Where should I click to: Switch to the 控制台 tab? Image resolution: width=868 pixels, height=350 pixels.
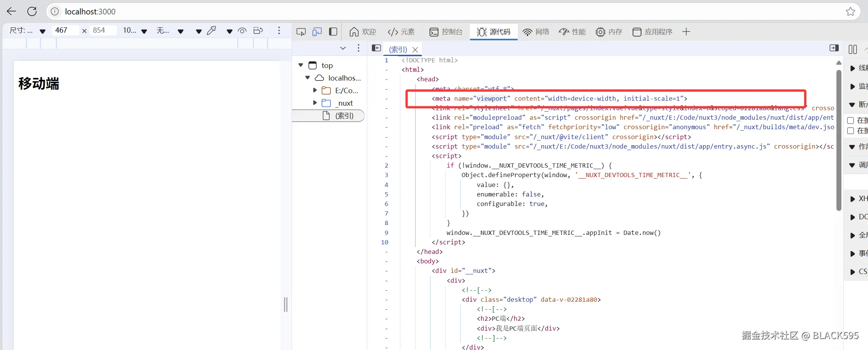pos(446,32)
